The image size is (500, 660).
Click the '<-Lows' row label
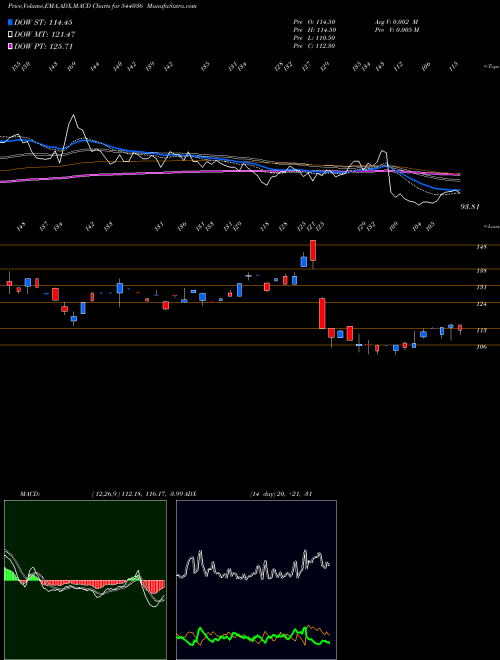[x=492, y=227]
